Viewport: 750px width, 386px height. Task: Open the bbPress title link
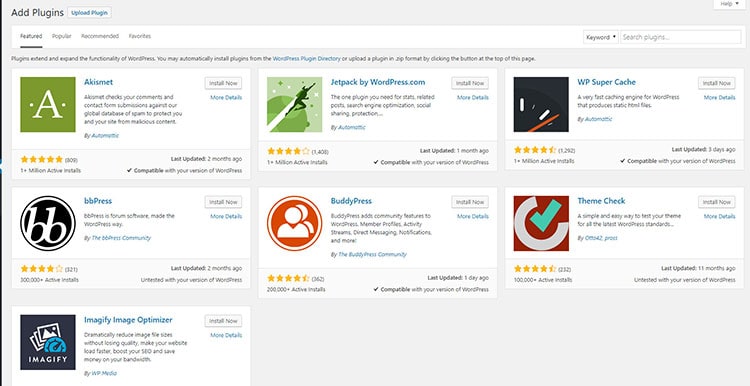pos(98,201)
